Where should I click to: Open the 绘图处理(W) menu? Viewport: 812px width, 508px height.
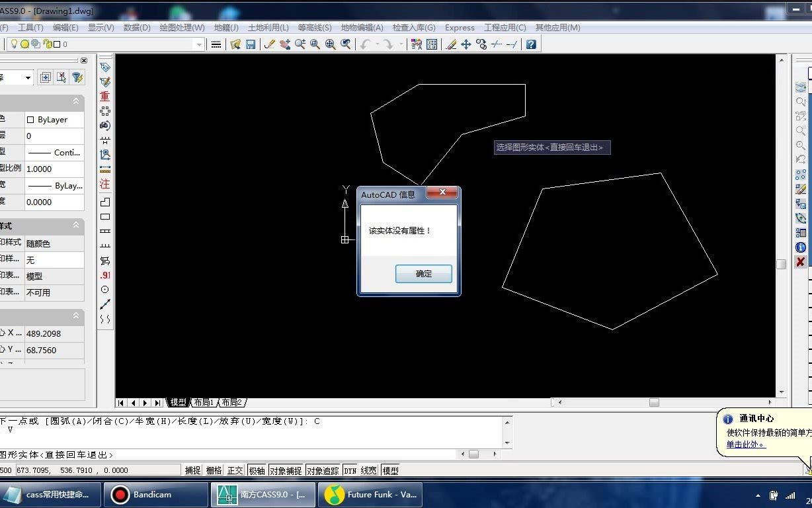[183, 28]
